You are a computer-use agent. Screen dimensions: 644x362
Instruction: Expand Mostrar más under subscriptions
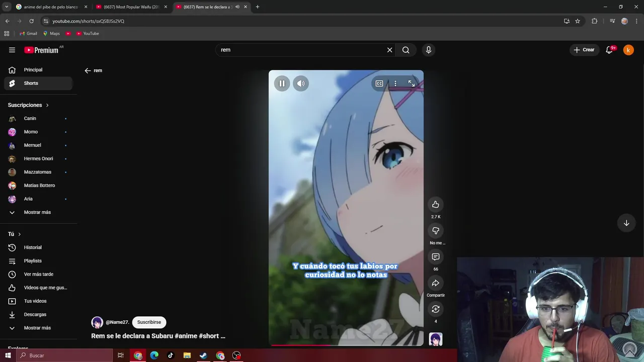(x=38, y=212)
